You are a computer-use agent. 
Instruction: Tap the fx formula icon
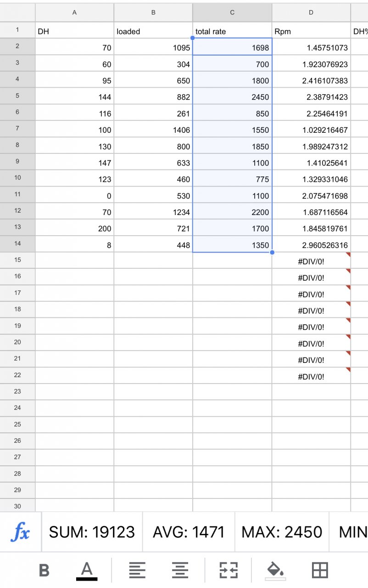pyautogui.click(x=21, y=532)
